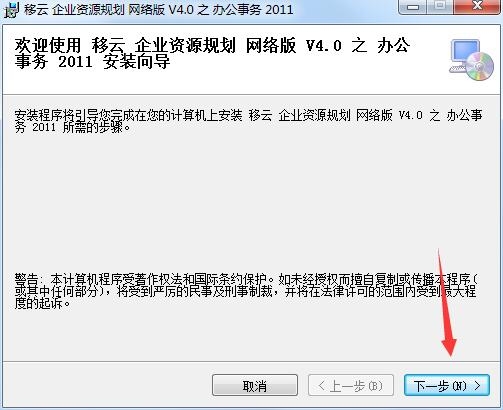
Task: Click description line starting 安装程序将引导您
Action: coord(248,116)
